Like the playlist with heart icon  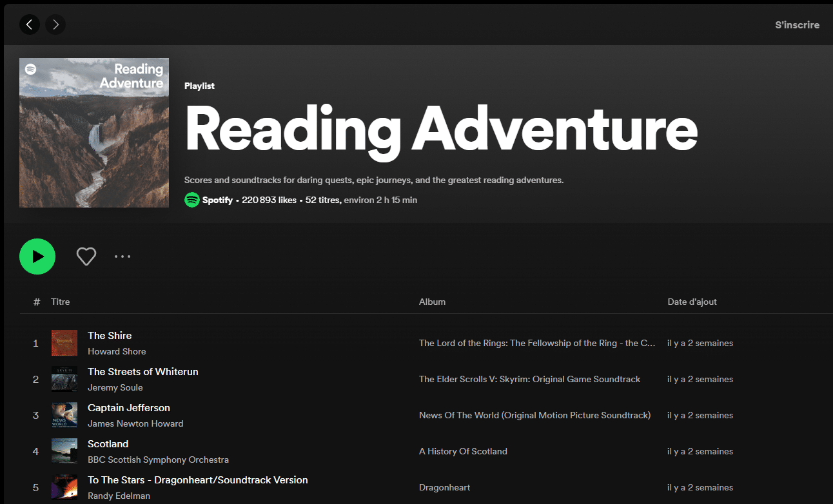pyautogui.click(x=86, y=257)
